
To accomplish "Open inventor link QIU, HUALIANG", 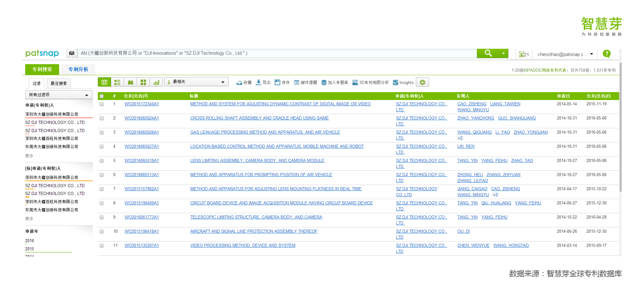I will click(x=496, y=203).
